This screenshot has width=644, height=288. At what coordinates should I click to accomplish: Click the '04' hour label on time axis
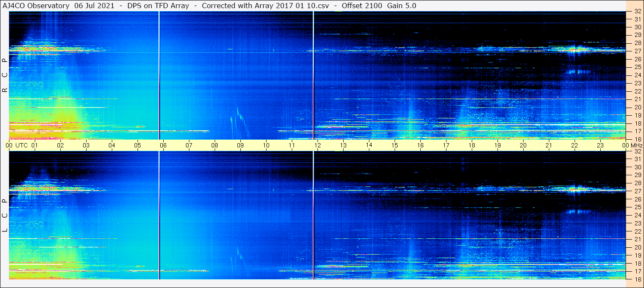coord(112,145)
